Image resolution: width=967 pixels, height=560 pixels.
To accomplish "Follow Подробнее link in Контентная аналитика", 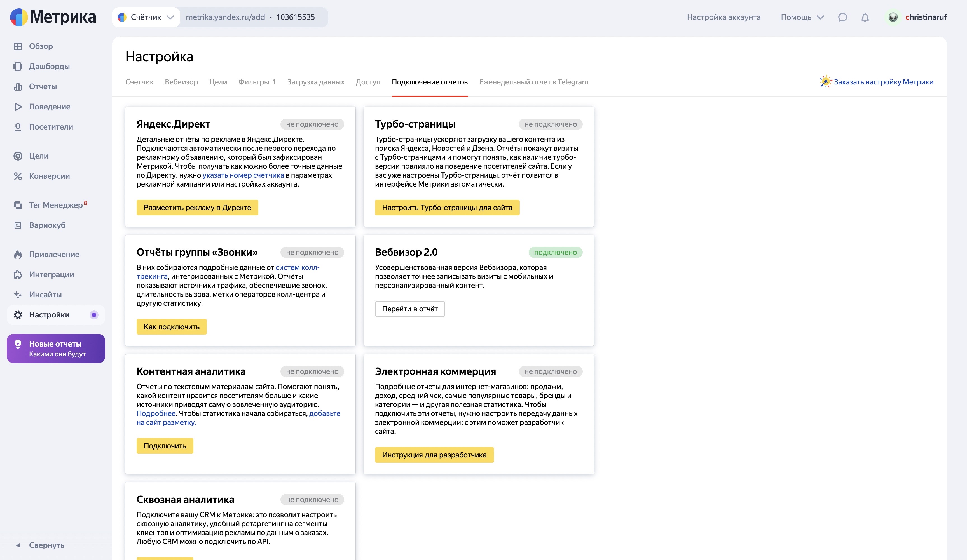I will [156, 413].
